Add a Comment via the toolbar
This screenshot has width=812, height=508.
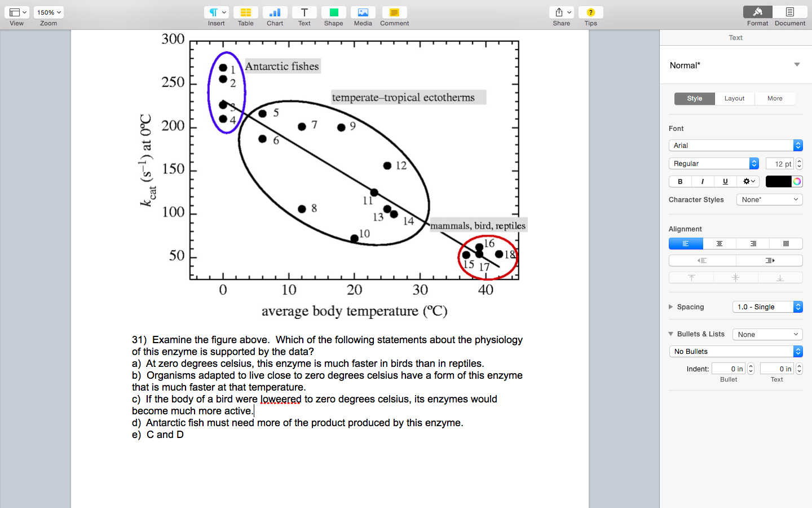[394, 12]
